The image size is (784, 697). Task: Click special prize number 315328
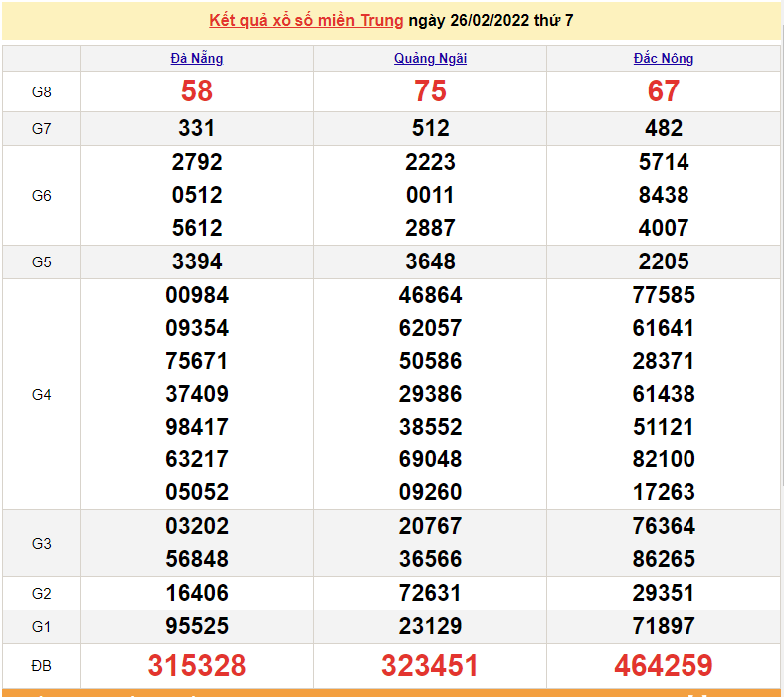[x=197, y=666]
